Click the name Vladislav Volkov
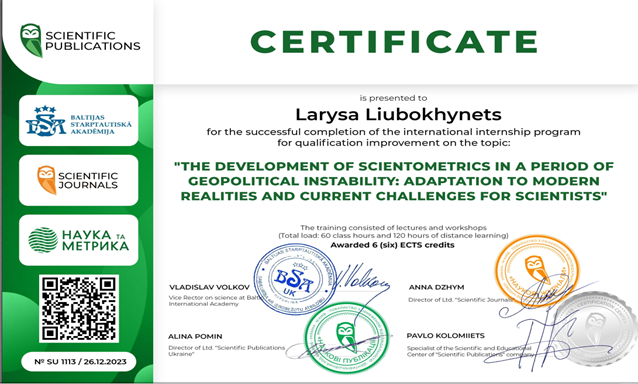The height and width of the screenshot is (384, 638). point(210,287)
